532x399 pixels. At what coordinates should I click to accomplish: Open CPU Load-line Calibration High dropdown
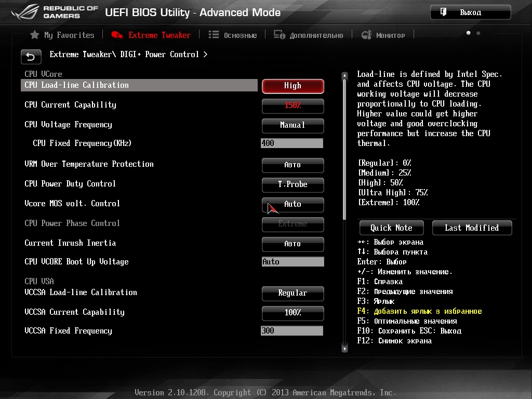tap(293, 86)
